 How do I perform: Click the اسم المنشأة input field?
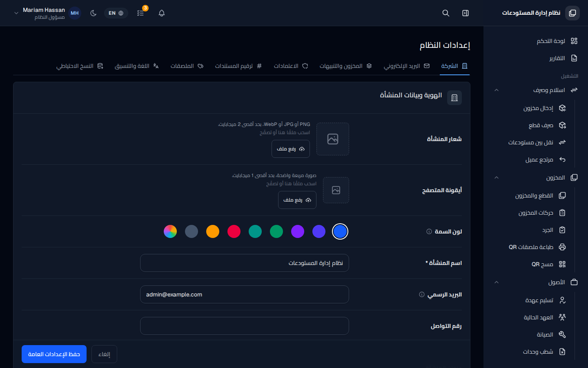245,263
